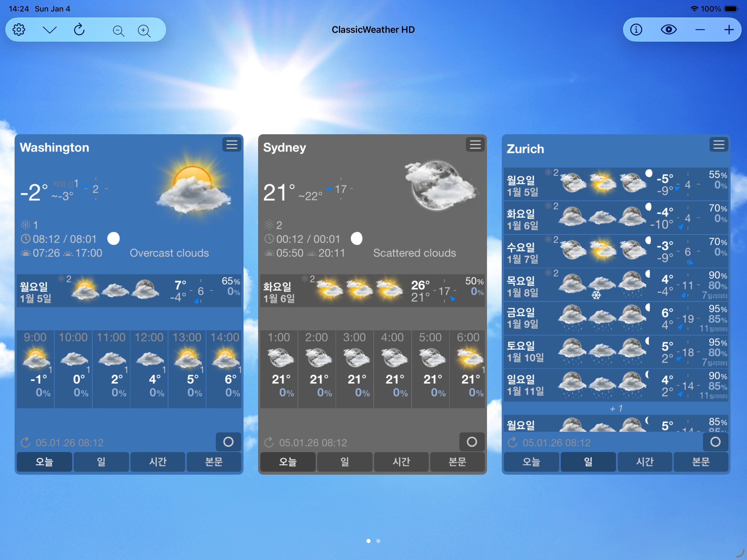Expand the down chevron in the toolbar
Viewport: 747px width, 560px height.
(x=50, y=30)
